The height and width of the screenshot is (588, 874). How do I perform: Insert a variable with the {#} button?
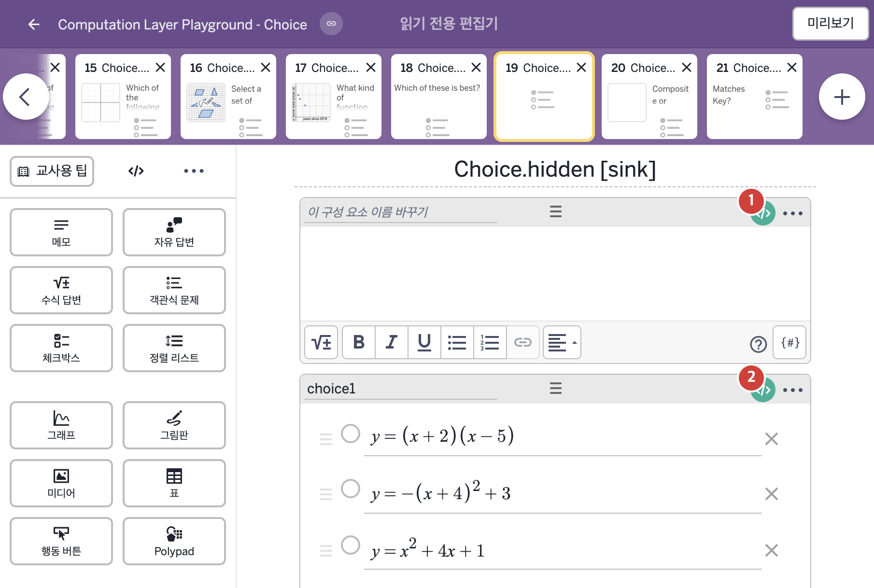pos(790,342)
